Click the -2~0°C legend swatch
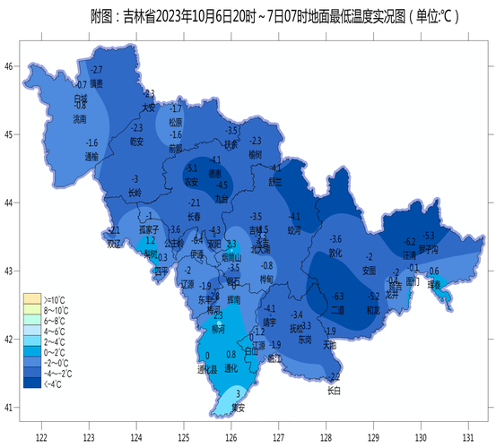496x448 pixels. pos(32,361)
